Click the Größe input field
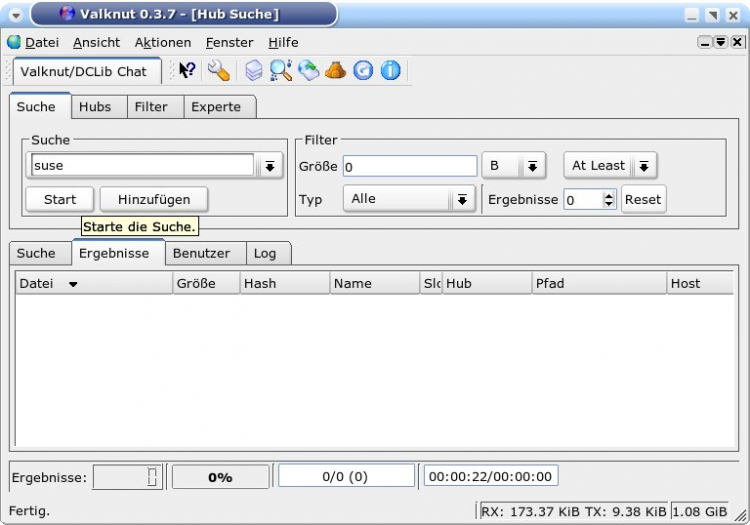 410,166
